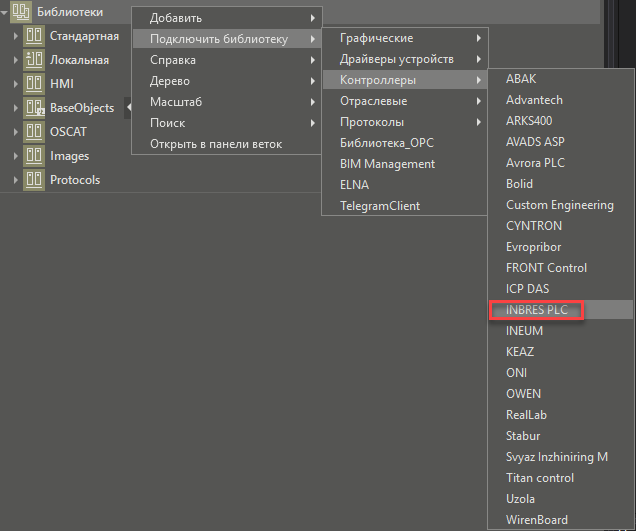The width and height of the screenshot is (636, 531).
Task: Choose the Bolid controller library
Action: [561, 184]
